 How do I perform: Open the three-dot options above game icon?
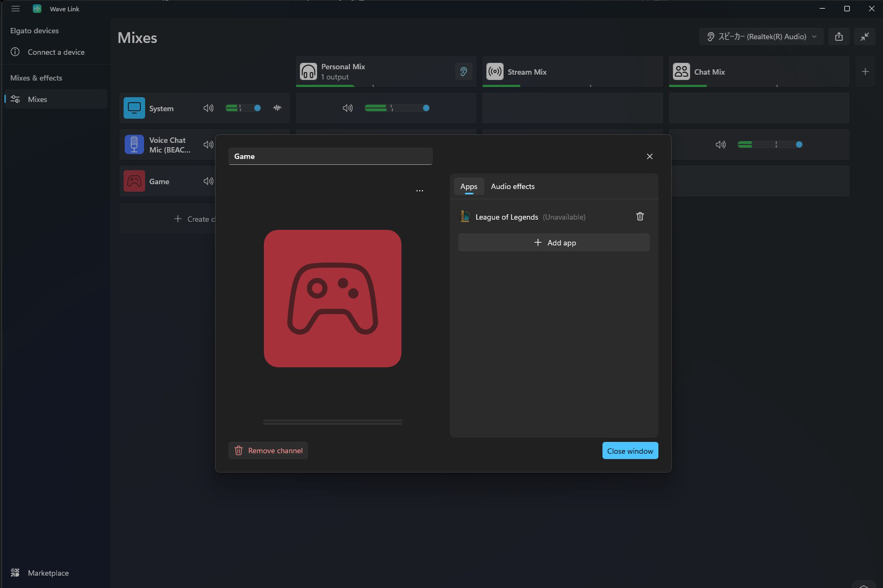pos(419,191)
